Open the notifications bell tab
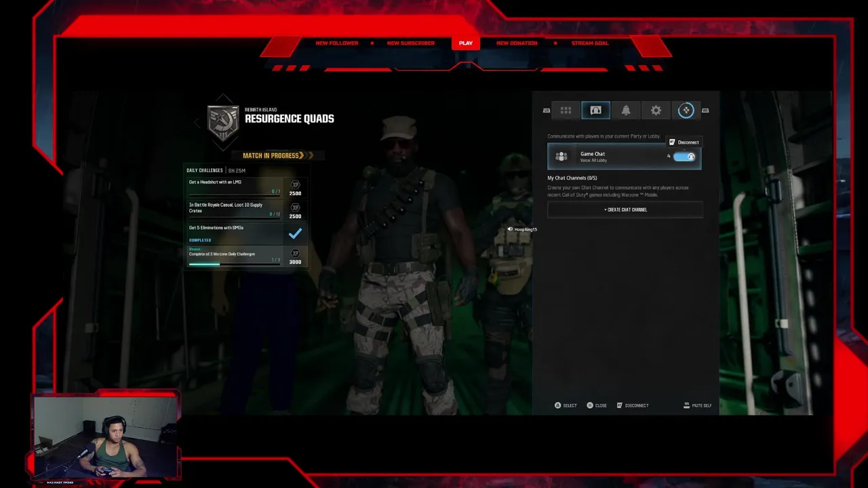Screen dimensions: 868x488 point(626,110)
